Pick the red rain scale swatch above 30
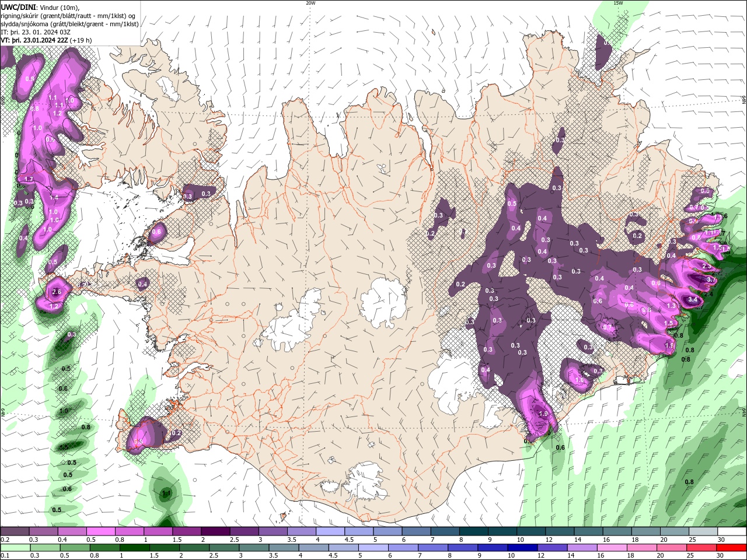This screenshot has width=747, height=560. pos(732,548)
